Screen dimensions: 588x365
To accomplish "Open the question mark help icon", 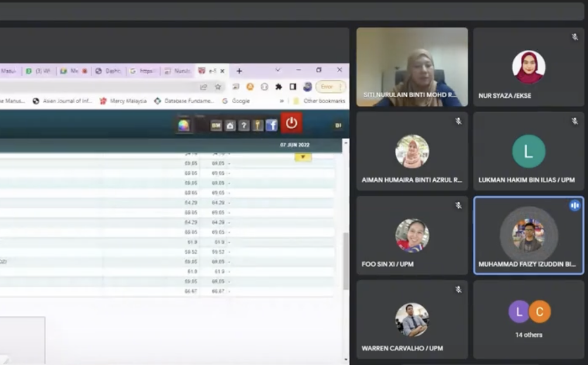I will point(244,126).
